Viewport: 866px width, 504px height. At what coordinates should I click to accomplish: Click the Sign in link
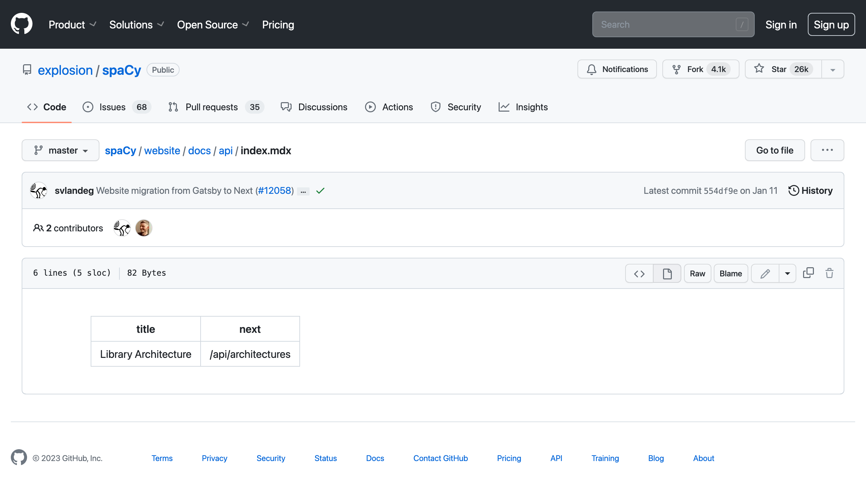781,25
